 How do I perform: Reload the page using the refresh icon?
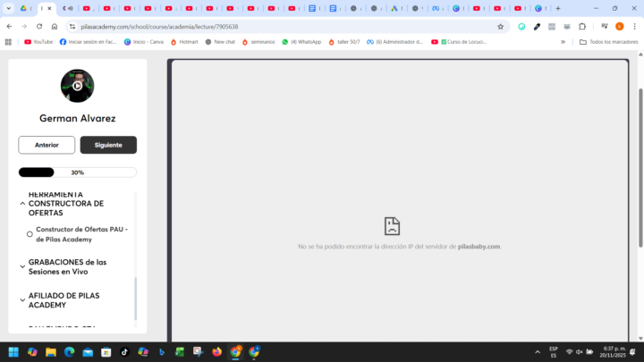click(39, 27)
